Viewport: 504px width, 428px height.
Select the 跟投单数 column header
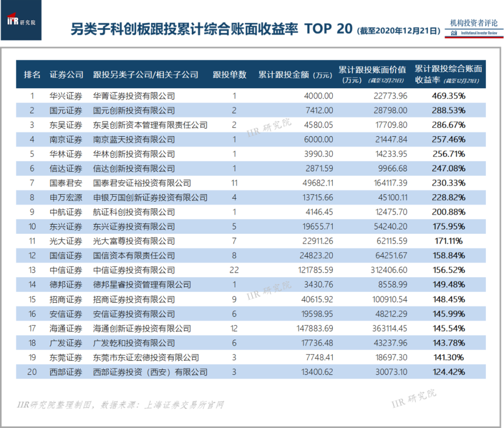[x=230, y=75]
